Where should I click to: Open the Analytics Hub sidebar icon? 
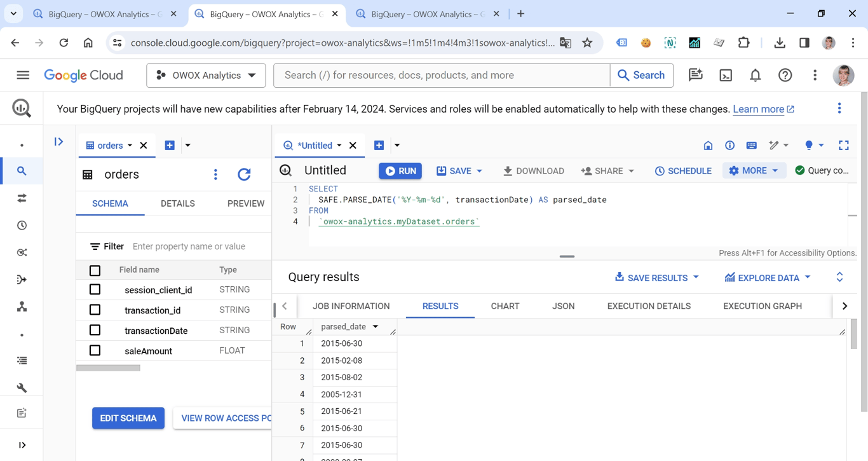22,252
